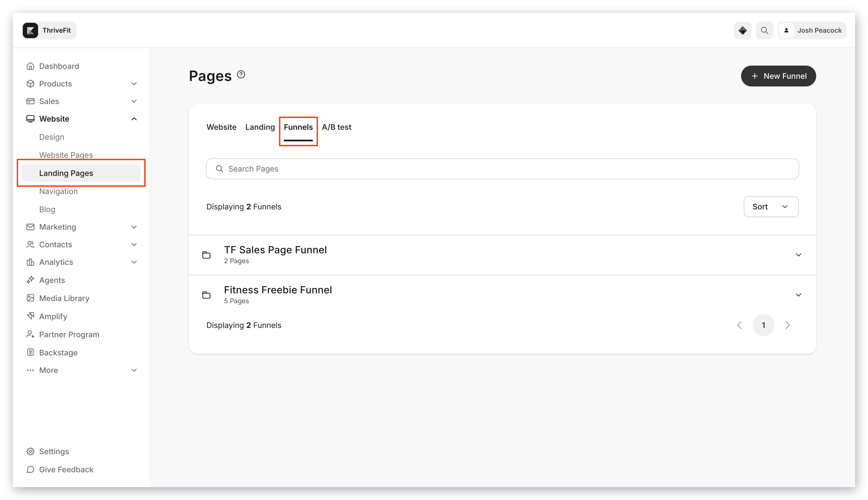Expand the TF Sales Page Funnel row chevron
The width and height of the screenshot is (868, 500).
coord(798,255)
